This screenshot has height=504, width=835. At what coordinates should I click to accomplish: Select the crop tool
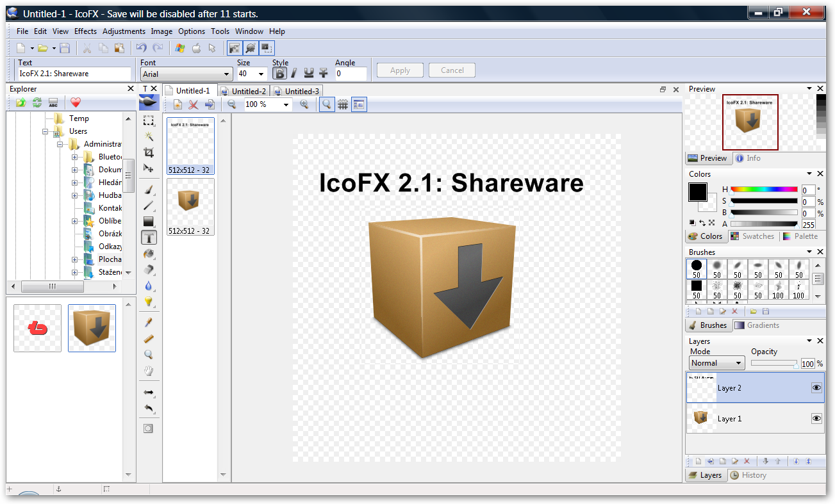coord(149,152)
